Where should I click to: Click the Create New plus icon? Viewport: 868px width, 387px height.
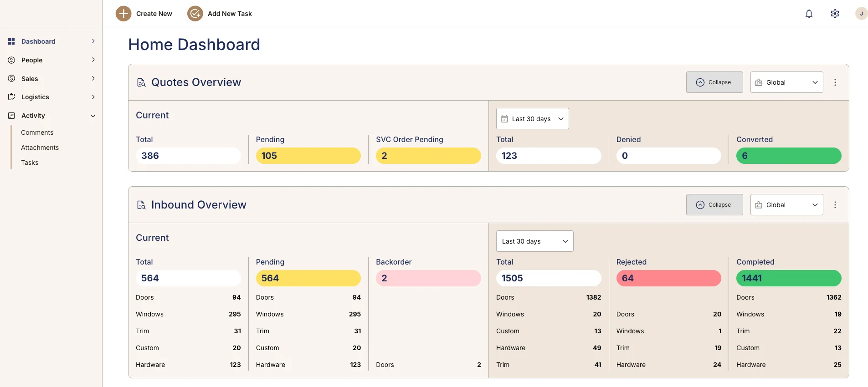[123, 14]
